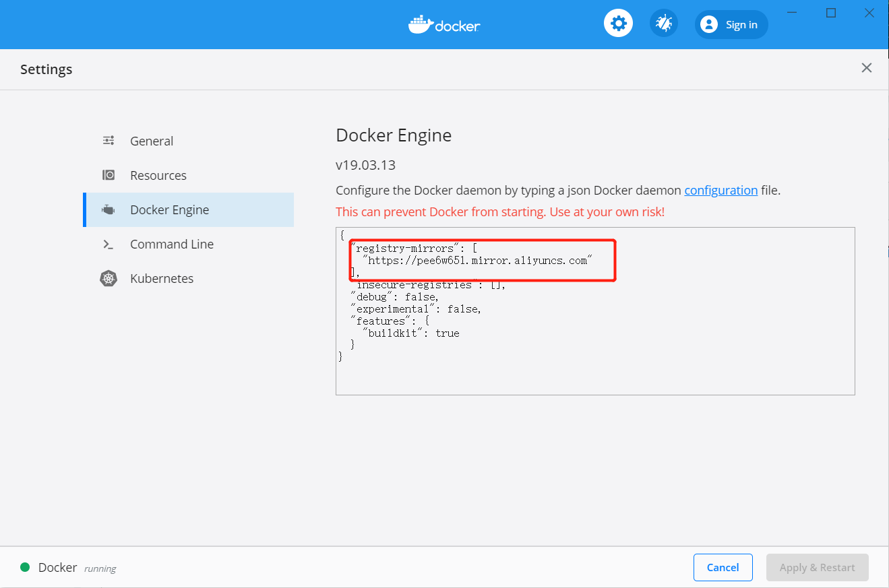Open the settings gear icon
The height and width of the screenshot is (588, 889).
tap(618, 24)
